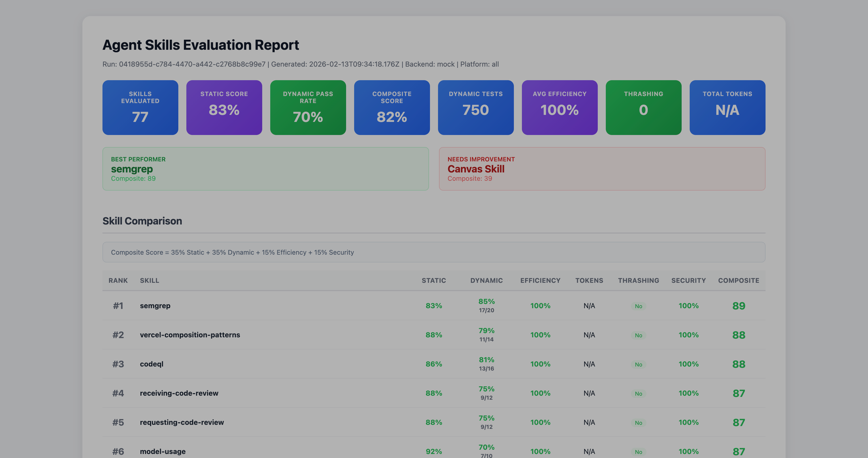Click the codeql skill name
This screenshot has width=868, height=458.
[x=151, y=364]
